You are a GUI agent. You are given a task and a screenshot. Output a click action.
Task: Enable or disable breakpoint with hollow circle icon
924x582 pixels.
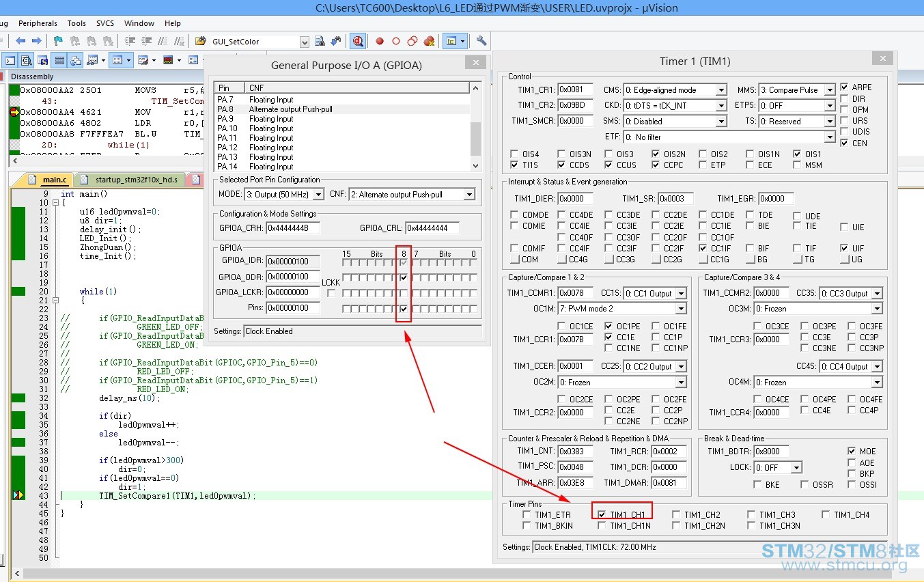coord(396,41)
